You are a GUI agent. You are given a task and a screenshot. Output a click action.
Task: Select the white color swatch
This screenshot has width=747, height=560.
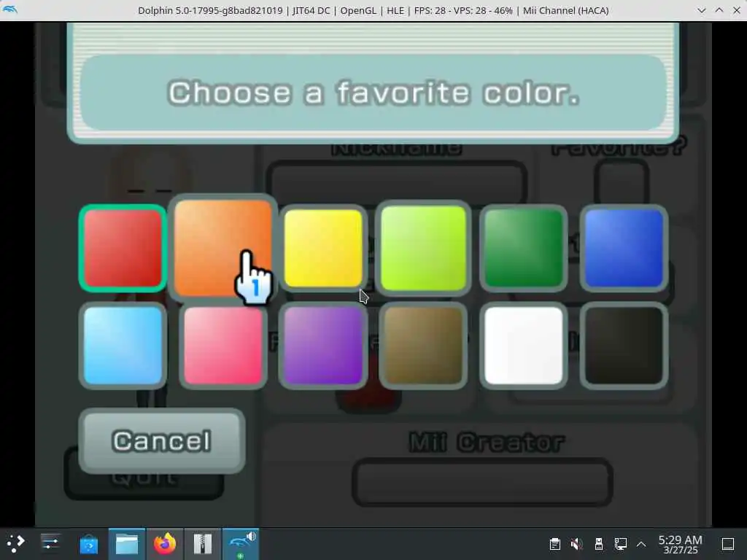click(524, 346)
